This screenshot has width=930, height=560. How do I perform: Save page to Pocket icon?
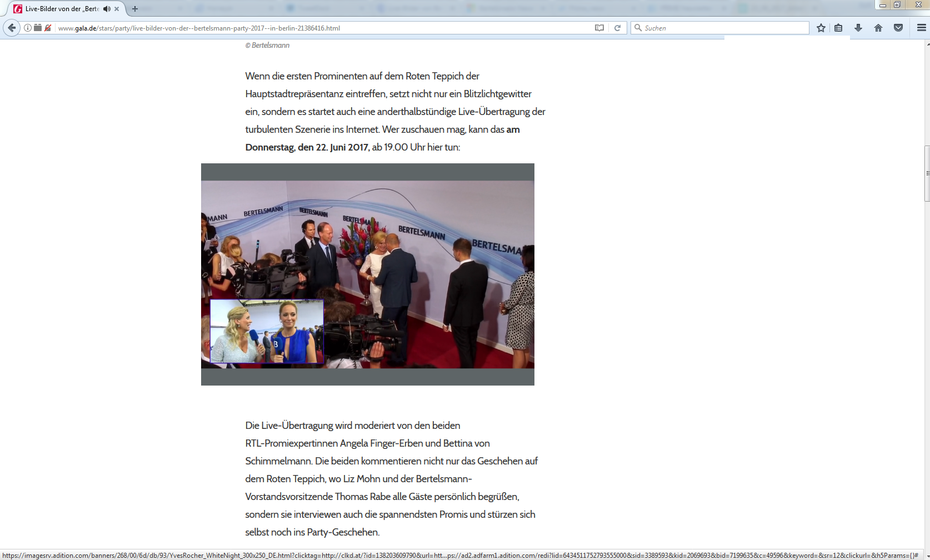click(898, 28)
